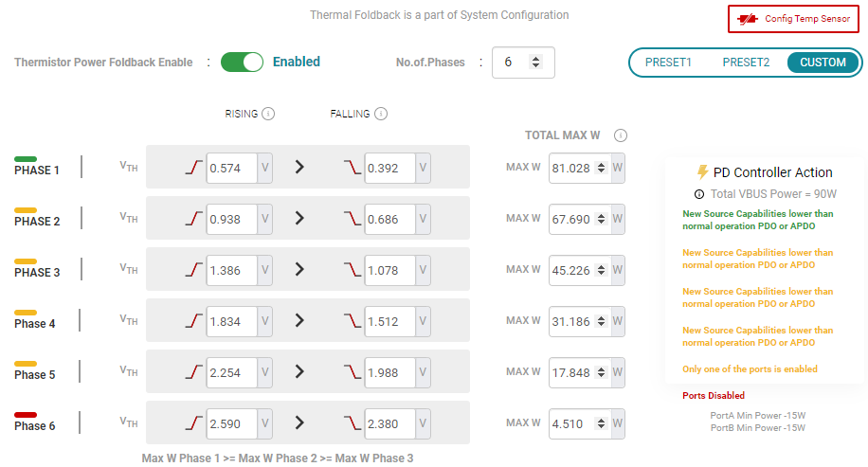Click the RISING column info icon
Screen dimensions: 868x467
pyautogui.click(x=268, y=114)
